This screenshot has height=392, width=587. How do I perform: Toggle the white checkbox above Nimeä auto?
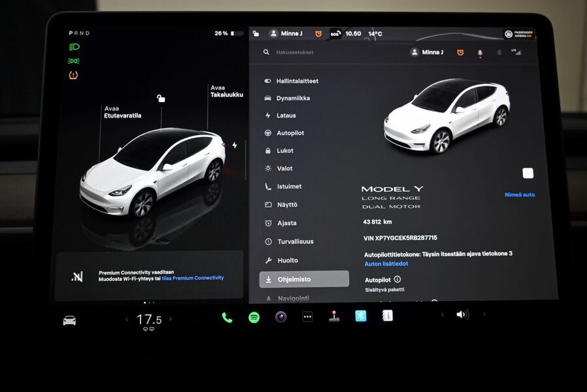click(528, 173)
